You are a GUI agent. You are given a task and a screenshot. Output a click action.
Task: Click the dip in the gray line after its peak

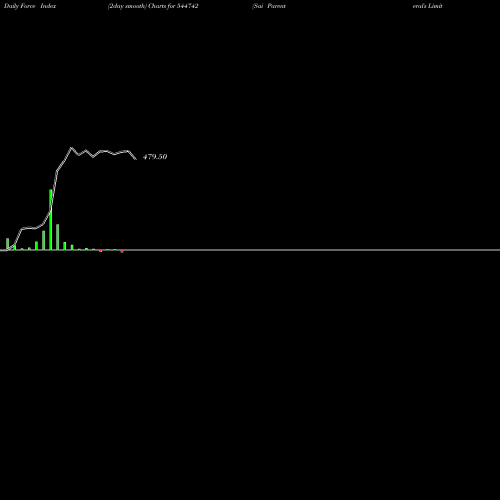pos(79,155)
